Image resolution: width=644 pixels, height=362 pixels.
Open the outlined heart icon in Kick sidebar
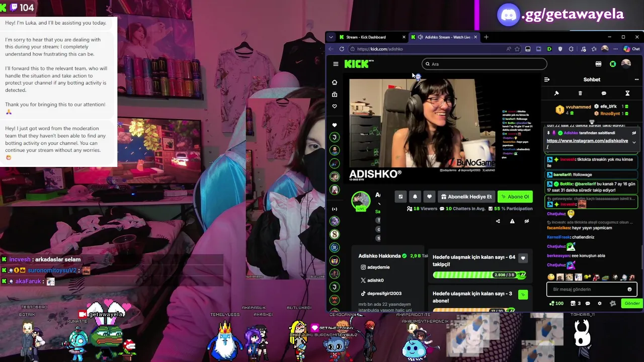point(335,107)
